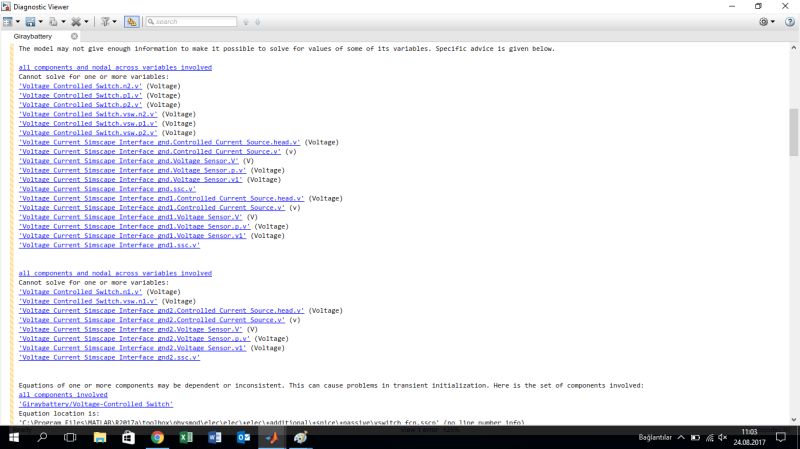Screen dimensions: 800x449
Task: Open link 'gnd1.Controlled Current Source.v'
Action: pos(152,208)
